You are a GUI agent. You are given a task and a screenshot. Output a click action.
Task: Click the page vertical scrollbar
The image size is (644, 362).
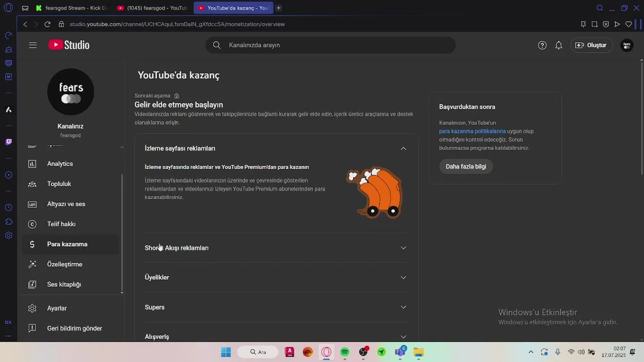(x=641, y=120)
